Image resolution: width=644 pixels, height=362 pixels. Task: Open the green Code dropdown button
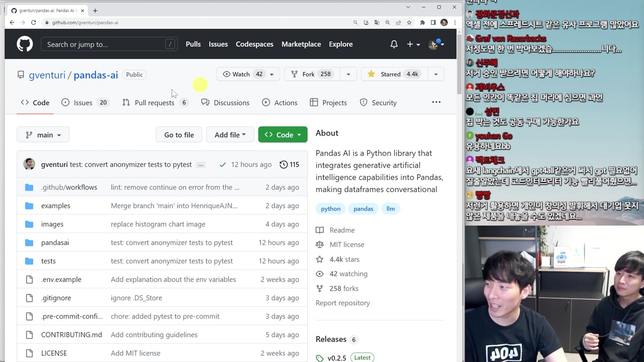pyautogui.click(x=283, y=135)
